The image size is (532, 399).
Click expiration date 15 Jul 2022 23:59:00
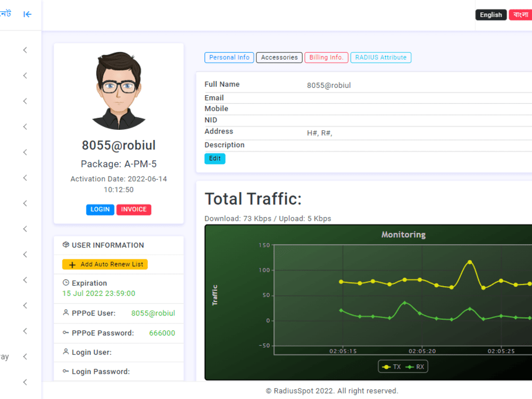[x=99, y=294]
